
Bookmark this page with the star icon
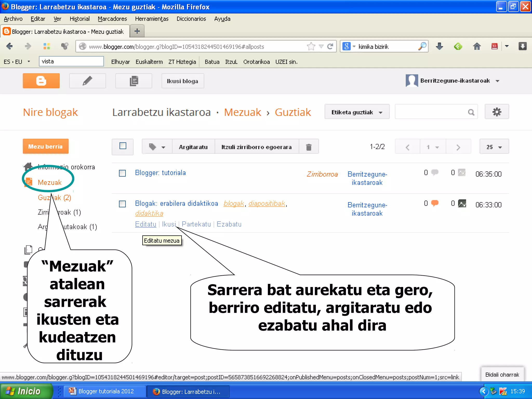coord(311,46)
